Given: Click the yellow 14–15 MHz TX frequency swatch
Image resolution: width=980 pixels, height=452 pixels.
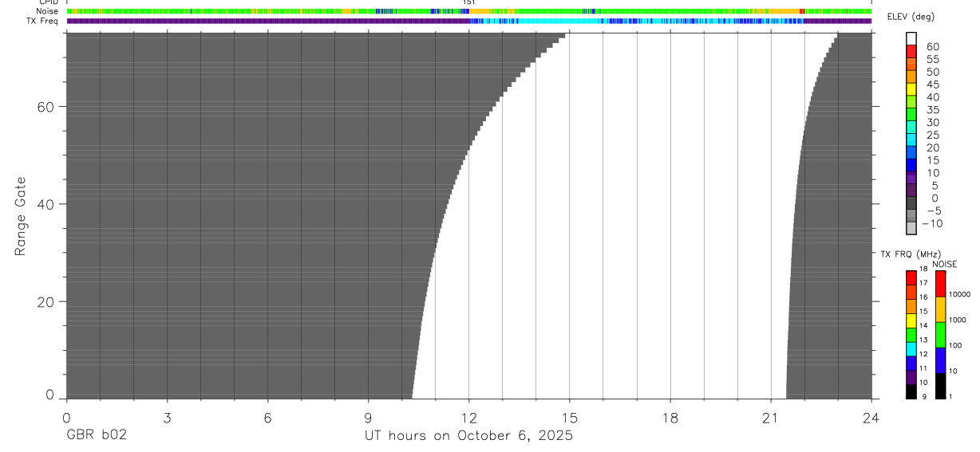Looking at the screenshot, I should click(x=911, y=320).
